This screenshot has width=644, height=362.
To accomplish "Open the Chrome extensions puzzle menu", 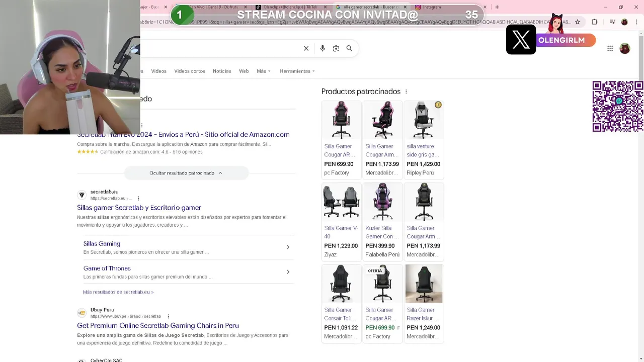I will (595, 22).
